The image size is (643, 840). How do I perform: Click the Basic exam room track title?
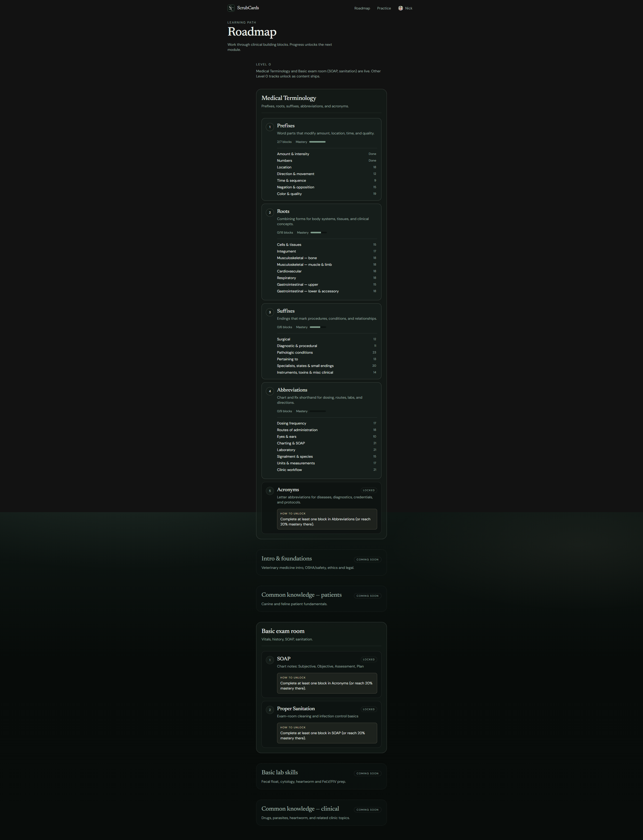[x=283, y=631]
